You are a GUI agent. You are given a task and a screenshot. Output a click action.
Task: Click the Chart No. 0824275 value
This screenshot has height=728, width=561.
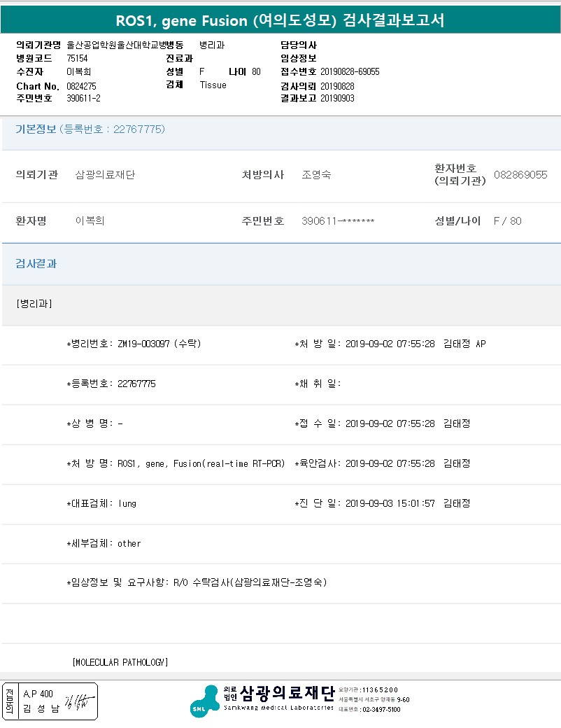pos(81,86)
